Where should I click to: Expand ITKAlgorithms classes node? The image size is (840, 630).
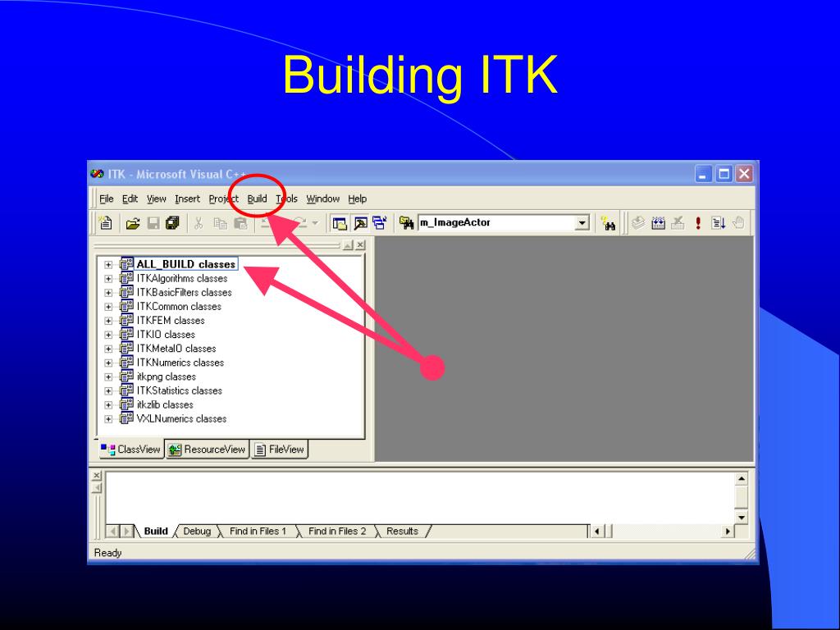click(x=108, y=279)
